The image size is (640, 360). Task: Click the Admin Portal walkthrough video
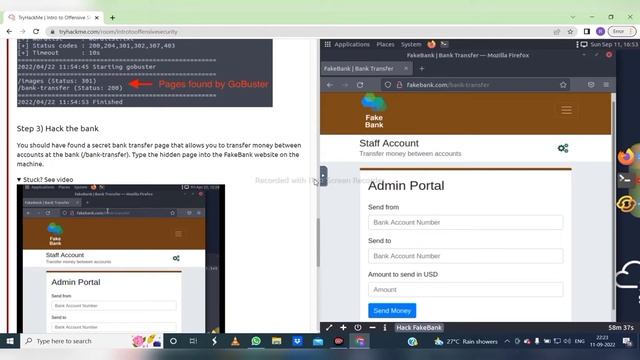point(121,259)
